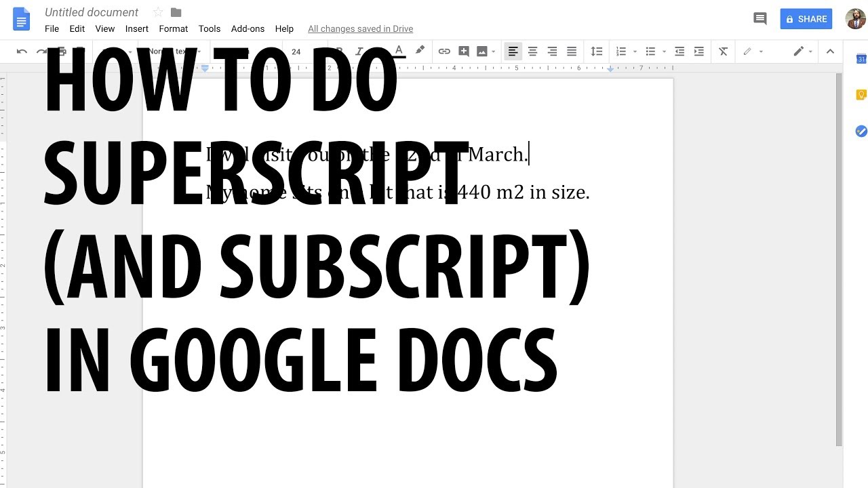The image size is (868, 488).
Task: Select justify alignment
Action: [572, 52]
